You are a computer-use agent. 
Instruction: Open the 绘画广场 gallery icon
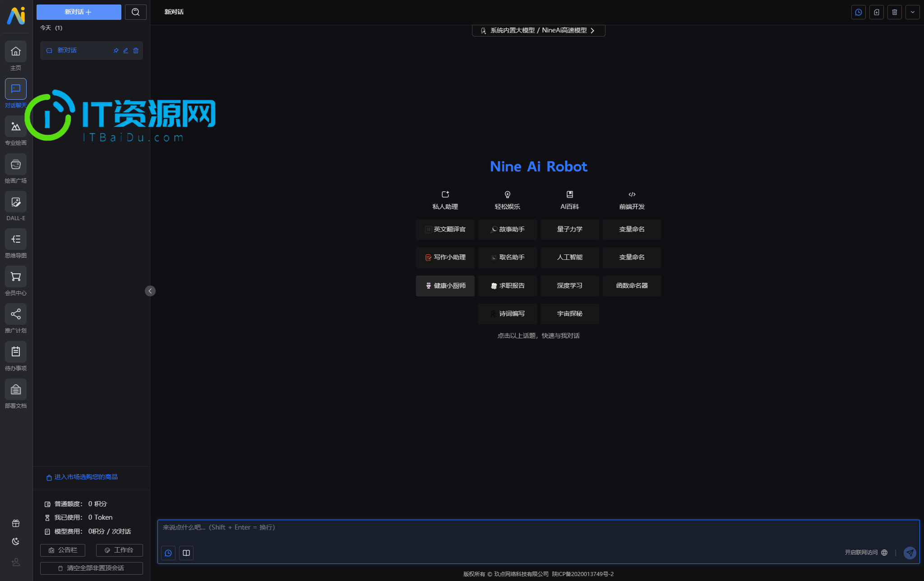[x=16, y=164]
